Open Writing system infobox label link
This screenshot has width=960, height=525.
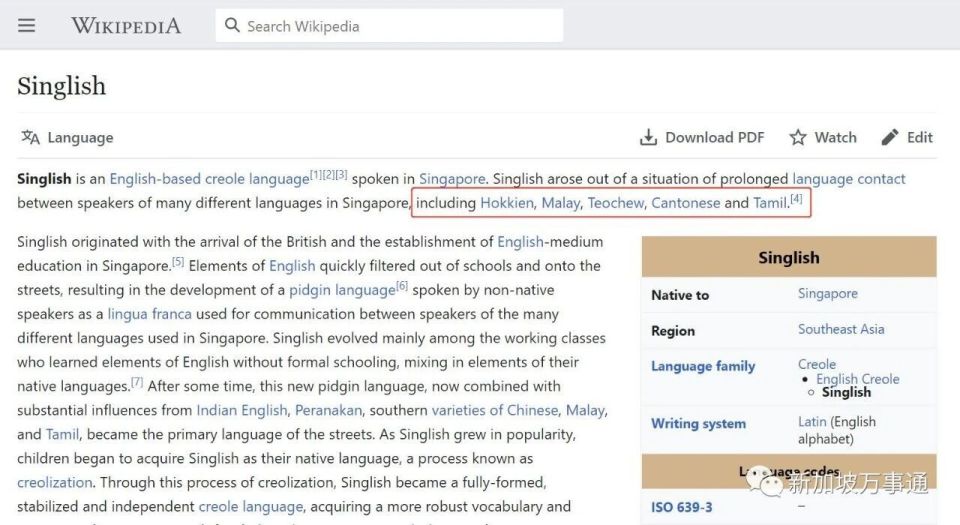coord(699,423)
